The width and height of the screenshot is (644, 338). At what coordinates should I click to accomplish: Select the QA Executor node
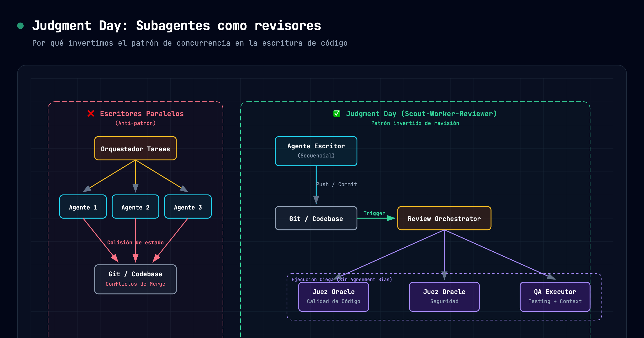click(x=555, y=297)
